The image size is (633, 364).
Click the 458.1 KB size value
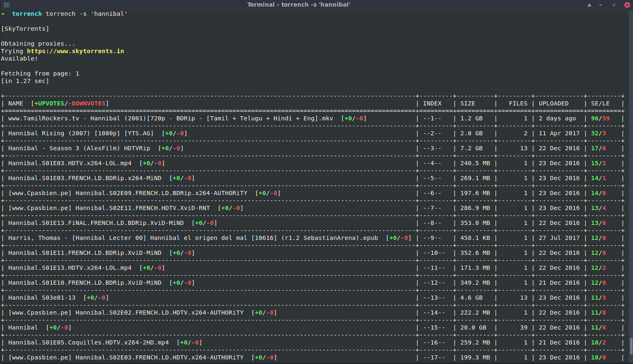(475, 238)
